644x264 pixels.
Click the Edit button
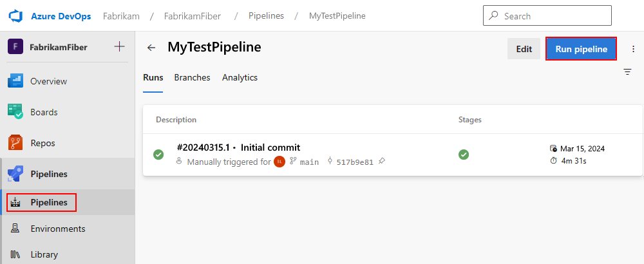click(x=524, y=49)
